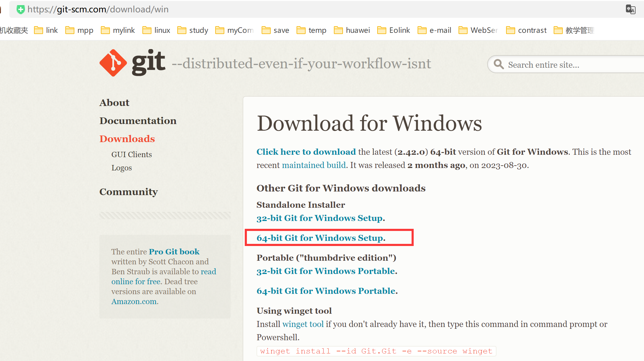Click 'Click here to download' link
The width and height of the screenshot is (644, 361).
306,152
